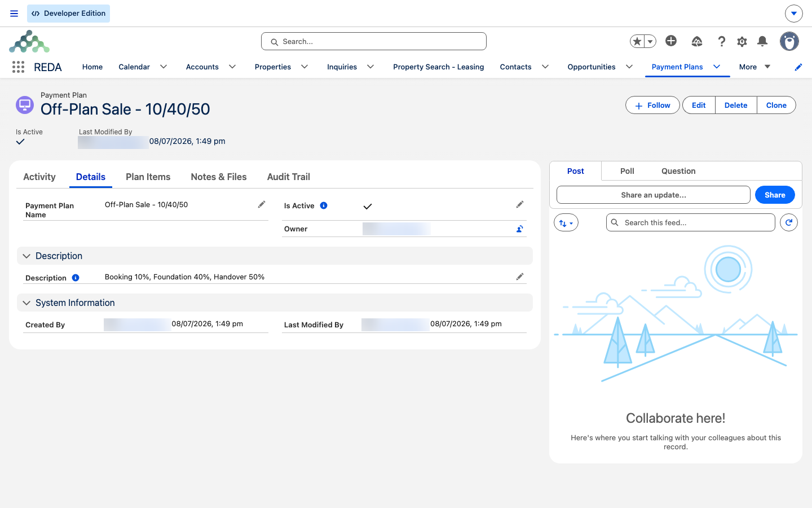Toggle the Is Active checkbox in the Details tab
812x508 pixels.
point(368,206)
